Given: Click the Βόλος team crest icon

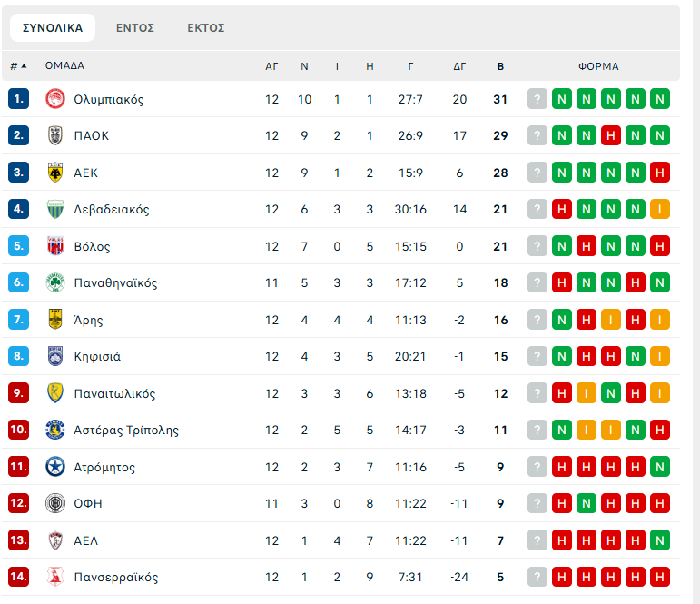Looking at the screenshot, I should coord(55,246).
